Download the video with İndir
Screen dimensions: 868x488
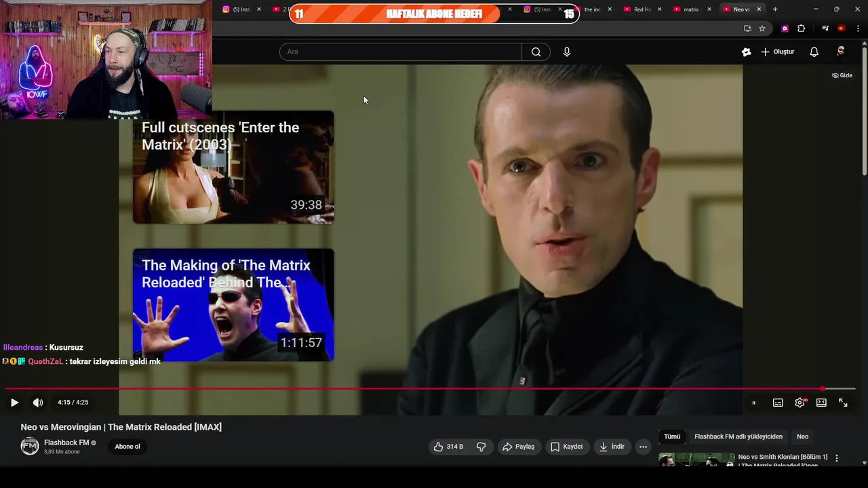(x=612, y=447)
